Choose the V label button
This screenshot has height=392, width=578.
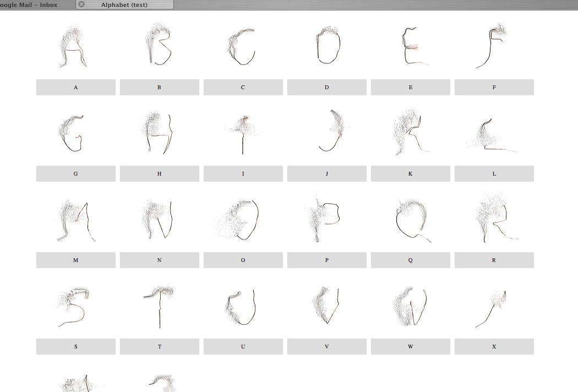[x=327, y=347]
